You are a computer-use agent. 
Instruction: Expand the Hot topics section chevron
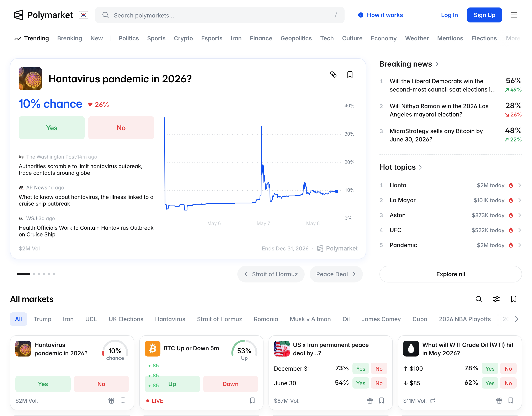click(x=420, y=167)
